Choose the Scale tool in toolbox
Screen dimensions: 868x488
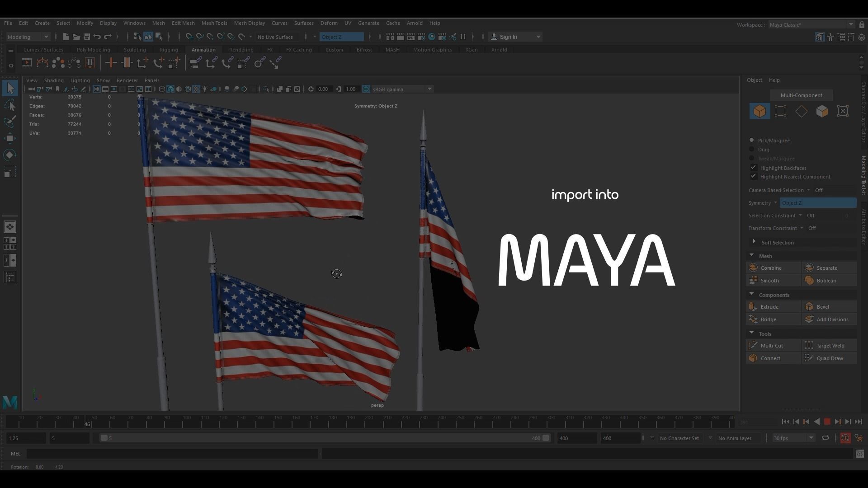click(10, 172)
